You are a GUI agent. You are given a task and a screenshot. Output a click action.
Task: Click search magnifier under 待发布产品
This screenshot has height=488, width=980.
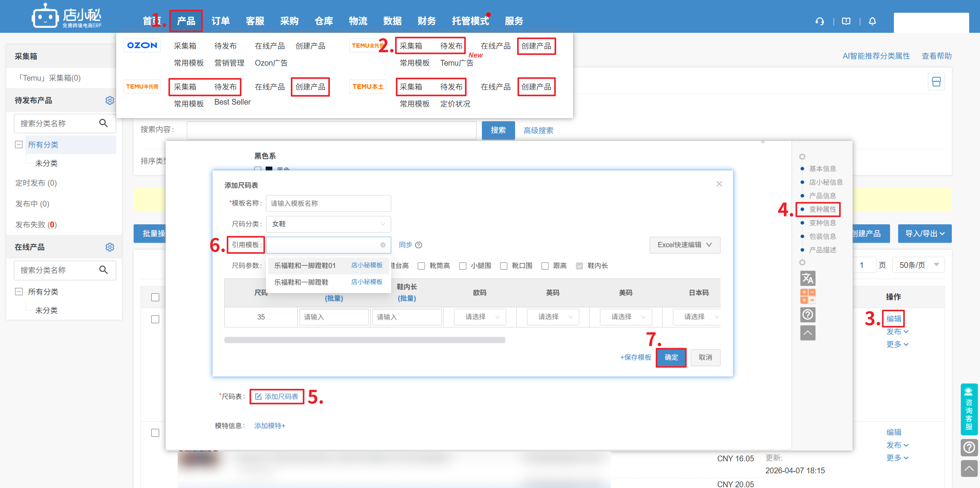[x=103, y=123]
